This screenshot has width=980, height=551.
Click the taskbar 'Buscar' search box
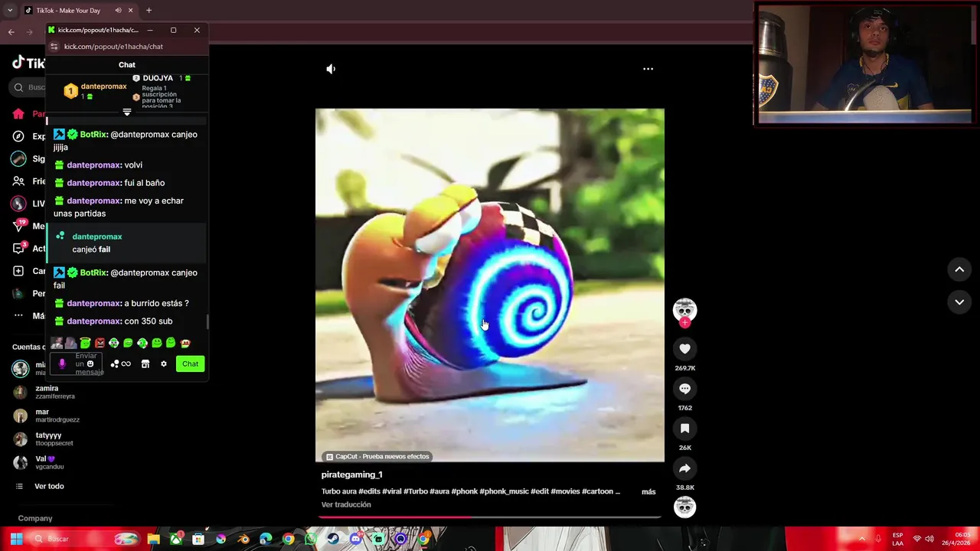84,539
